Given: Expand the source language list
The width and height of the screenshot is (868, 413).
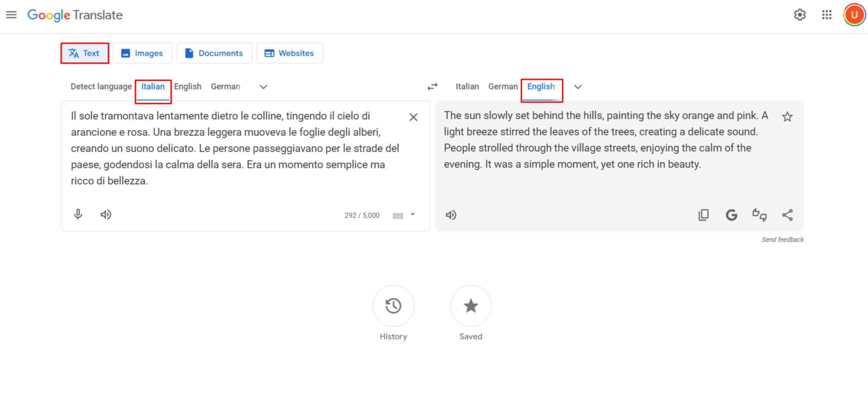Looking at the screenshot, I should (x=263, y=87).
